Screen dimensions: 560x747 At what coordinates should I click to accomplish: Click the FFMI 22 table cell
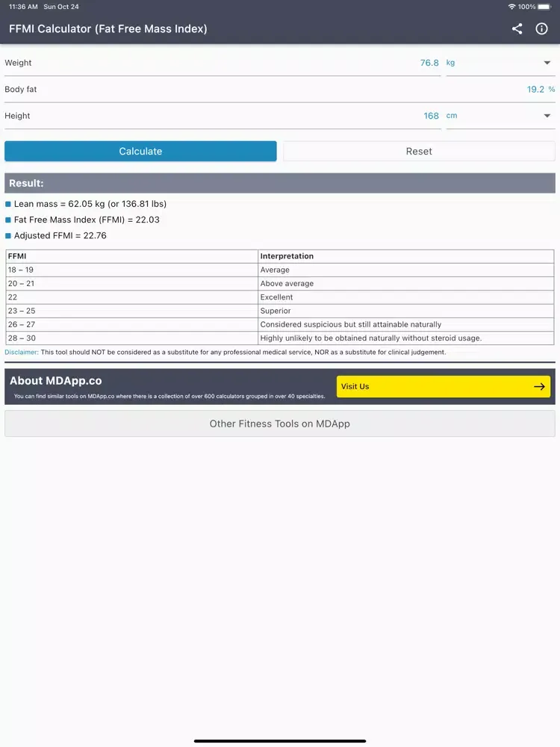click(x=132, y=297)
